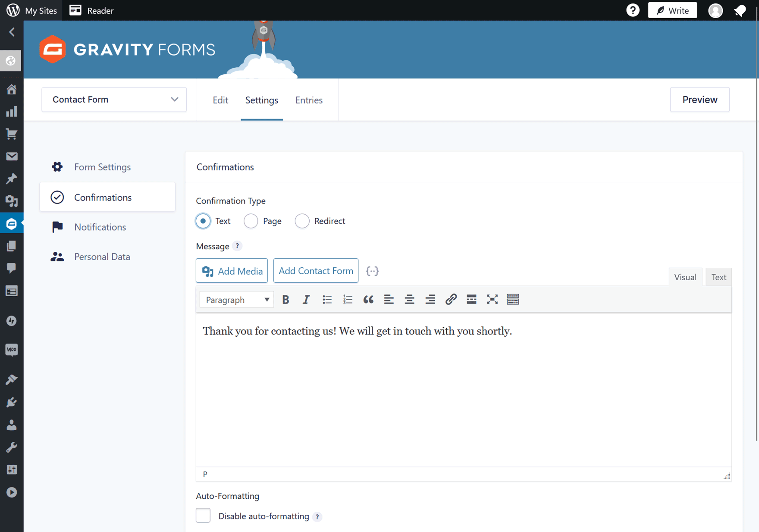Open the Tools wrench sidebar icon

click(x=12, y=448)
